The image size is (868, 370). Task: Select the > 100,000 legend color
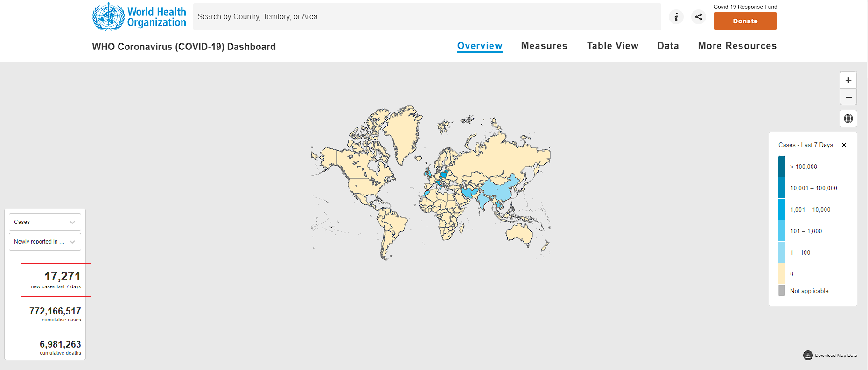click(x=782, y=167)
